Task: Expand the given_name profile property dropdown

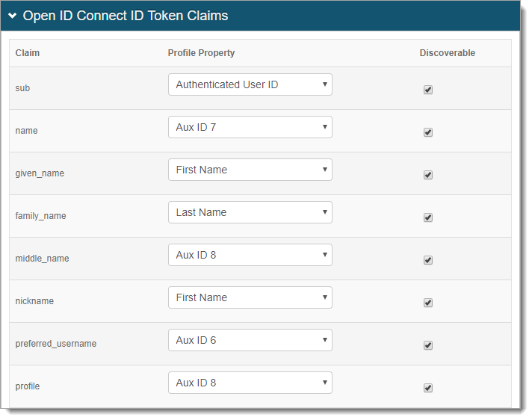Action: point(250,170)
